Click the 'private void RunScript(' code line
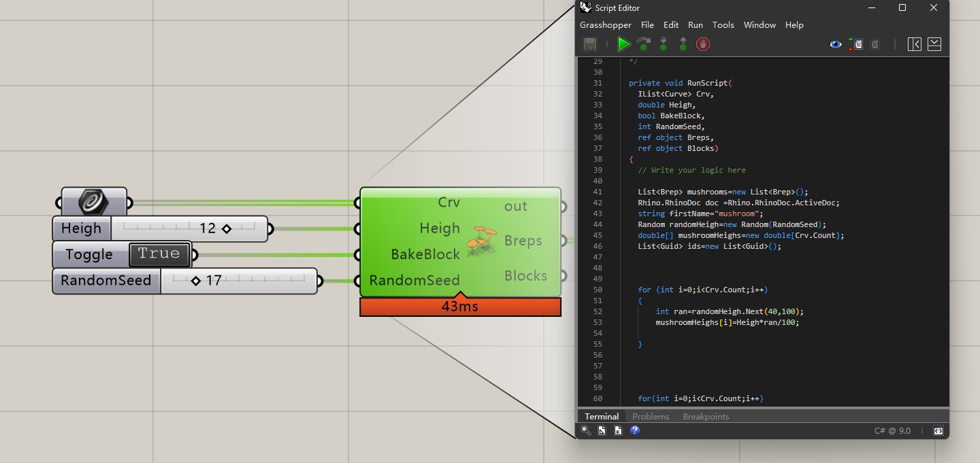 coord(680,83)
